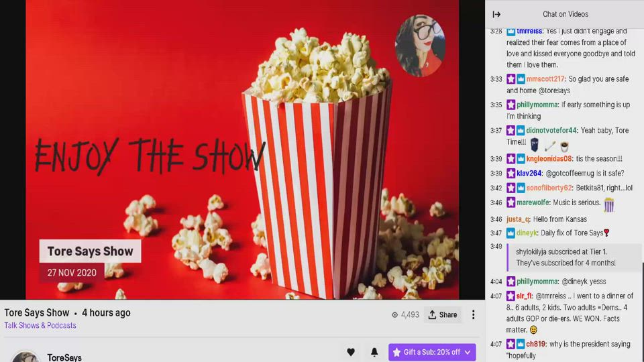Click the eye view count icon
644x362 pixels.
click(x=395, y=314)
